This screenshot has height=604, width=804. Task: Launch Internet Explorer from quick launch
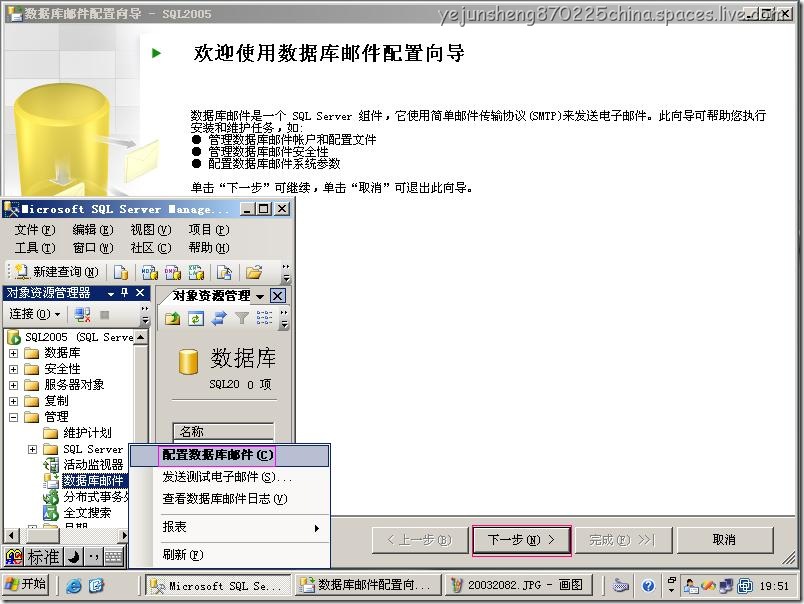74,585
